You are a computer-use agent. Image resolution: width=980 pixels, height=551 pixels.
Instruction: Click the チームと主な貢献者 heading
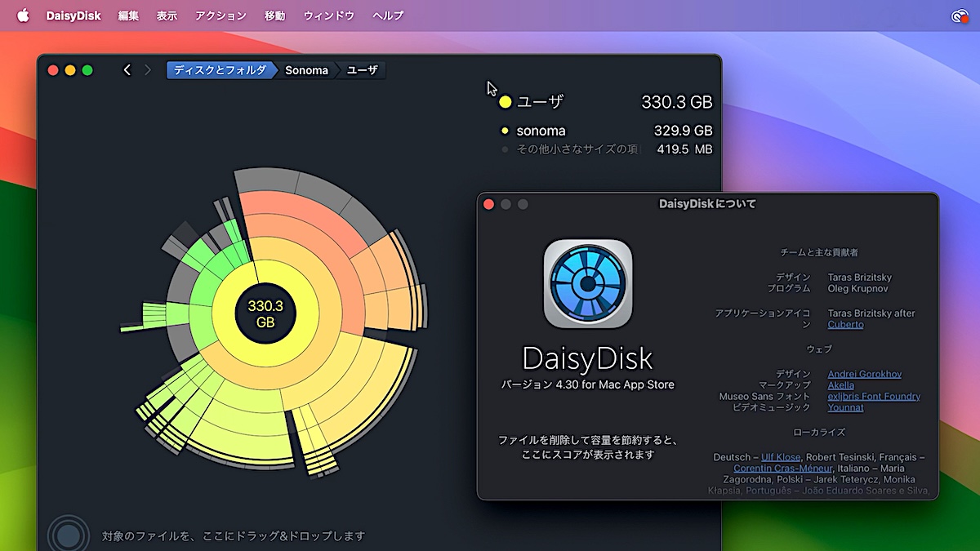(x=819, y=252)
